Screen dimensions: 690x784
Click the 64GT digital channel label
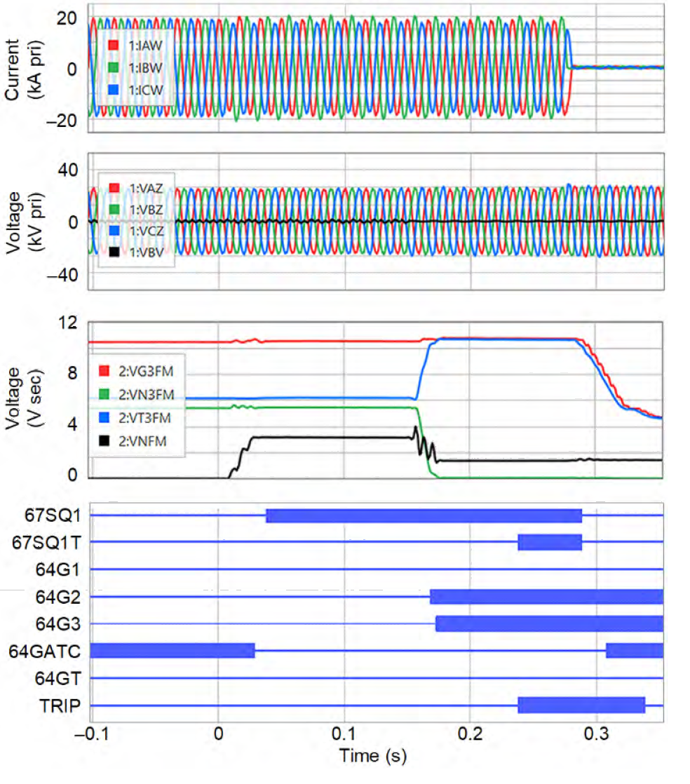tap(58, 679)
